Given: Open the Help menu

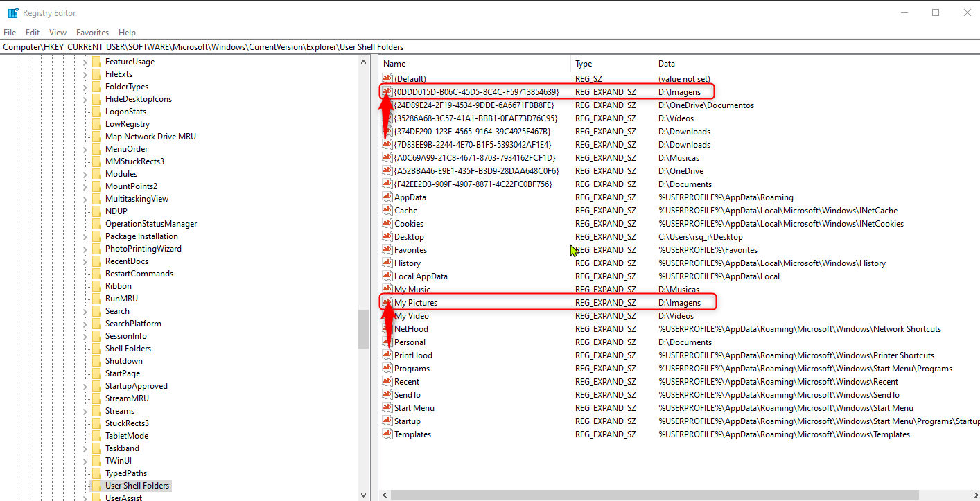Looking at the screenshot, I should pos(127,33).
